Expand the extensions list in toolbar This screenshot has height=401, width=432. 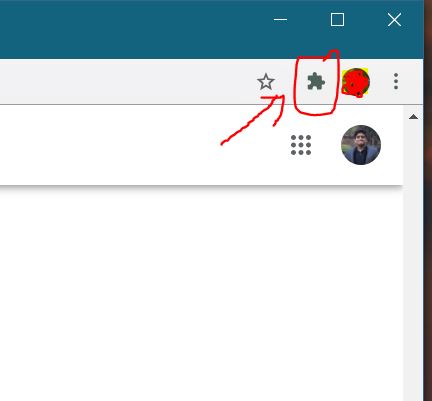[x=316, y=82]
